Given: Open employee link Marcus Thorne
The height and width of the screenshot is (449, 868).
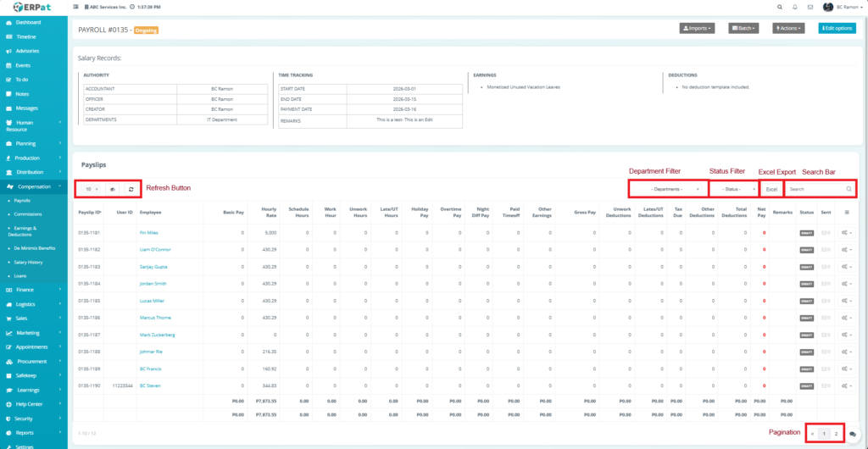Looking at the screenshot, I should click(x=157, y=318).
